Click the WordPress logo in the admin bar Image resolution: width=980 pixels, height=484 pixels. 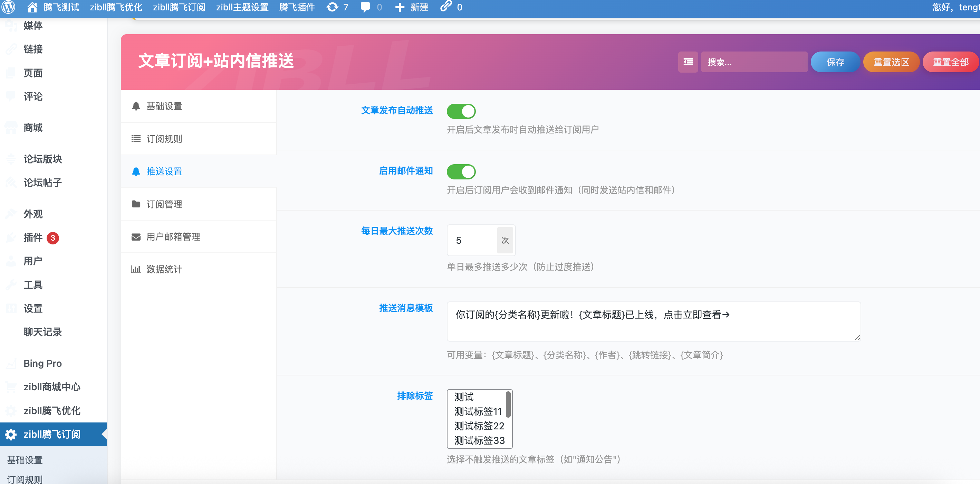coord(8,7)
